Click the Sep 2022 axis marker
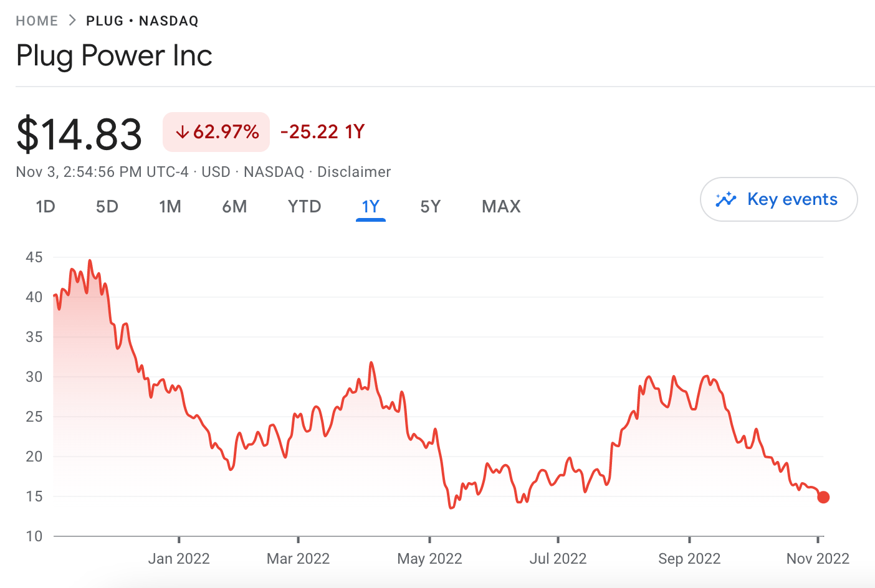 pyautogui.click(x=689, y=558)
